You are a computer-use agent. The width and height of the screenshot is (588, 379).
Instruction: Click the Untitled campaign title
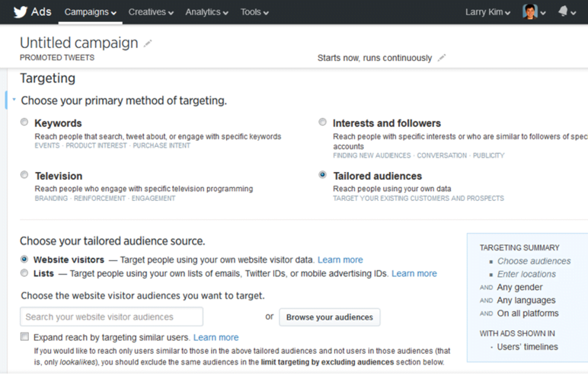(x=79, y=43)
